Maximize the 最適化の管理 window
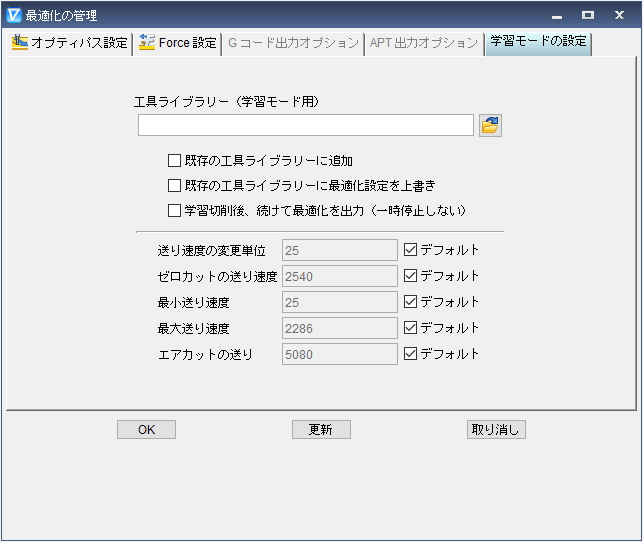The width and height of the screenshot is (643, 542). [x=588, y=15]
